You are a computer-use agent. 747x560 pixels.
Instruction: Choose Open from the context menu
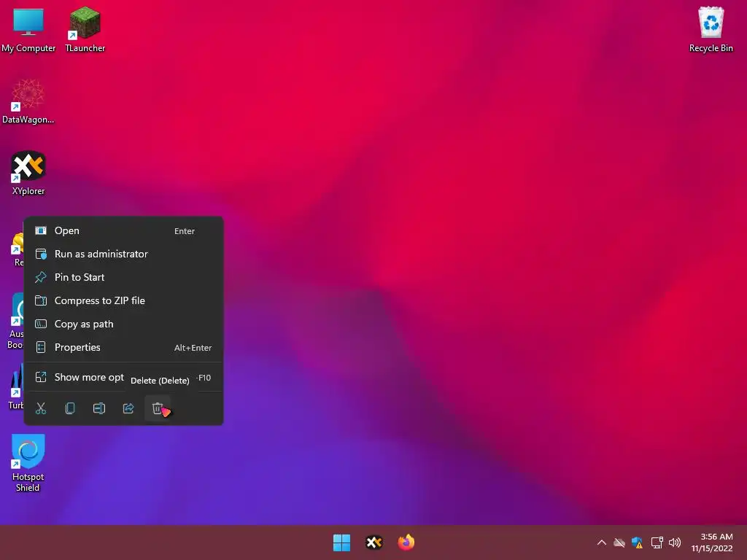[123, 231]
